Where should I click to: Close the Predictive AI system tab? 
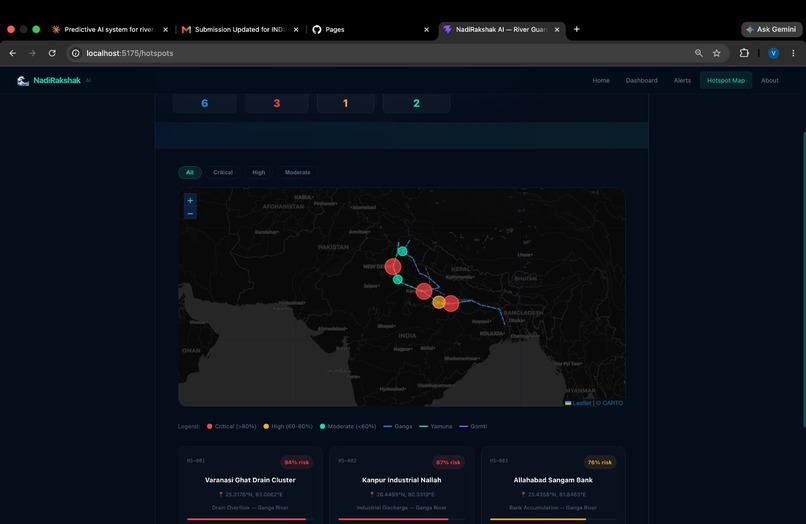(166, 30)
